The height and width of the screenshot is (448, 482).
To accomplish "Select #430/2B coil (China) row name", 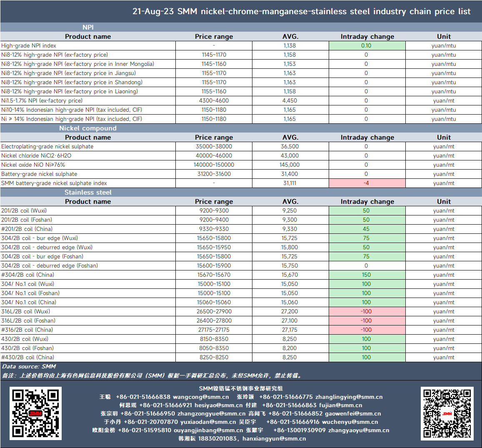I will pyautogui.click(x=27, y=357).
